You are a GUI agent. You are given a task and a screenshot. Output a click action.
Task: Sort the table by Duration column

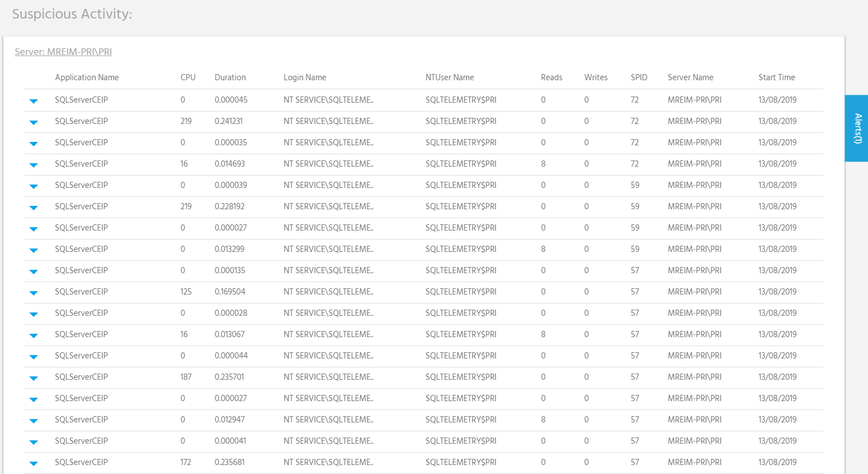click(x=230, y=77)
